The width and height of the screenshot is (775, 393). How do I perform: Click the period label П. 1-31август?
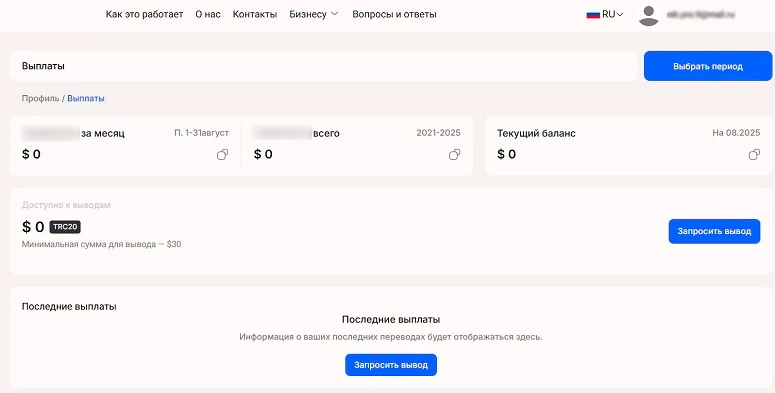[x=202, y=133]
